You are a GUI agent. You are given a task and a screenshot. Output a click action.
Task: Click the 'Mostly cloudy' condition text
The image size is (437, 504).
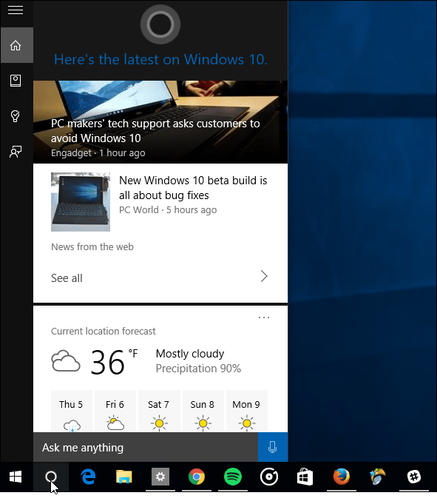(x=190, y=354)
